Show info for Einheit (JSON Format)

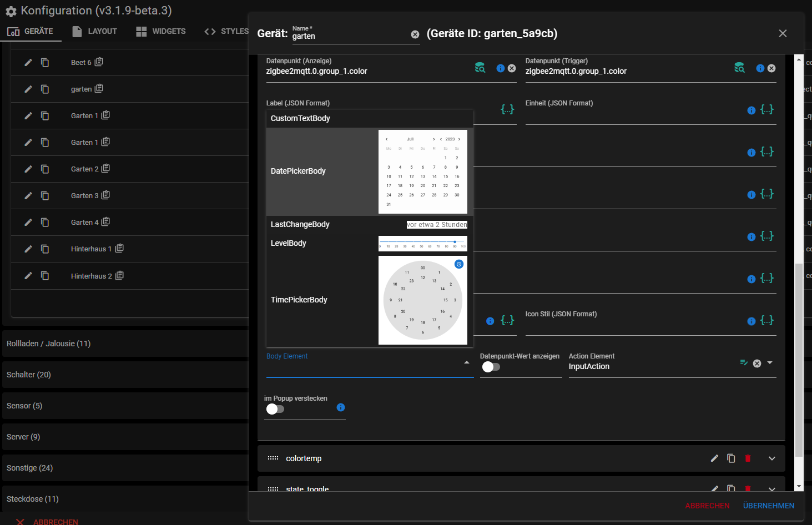click(x=752, y=110)
